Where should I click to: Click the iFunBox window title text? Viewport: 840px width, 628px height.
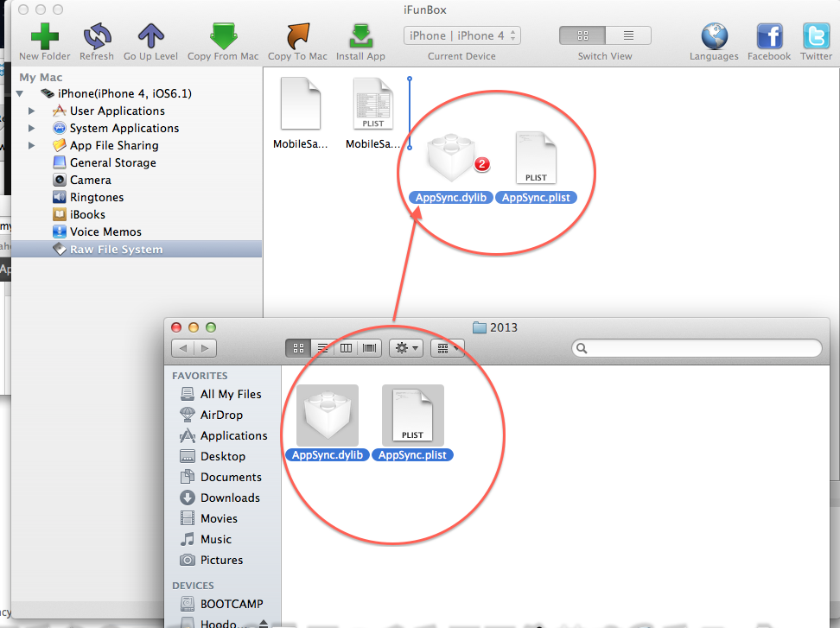(425, 10)
